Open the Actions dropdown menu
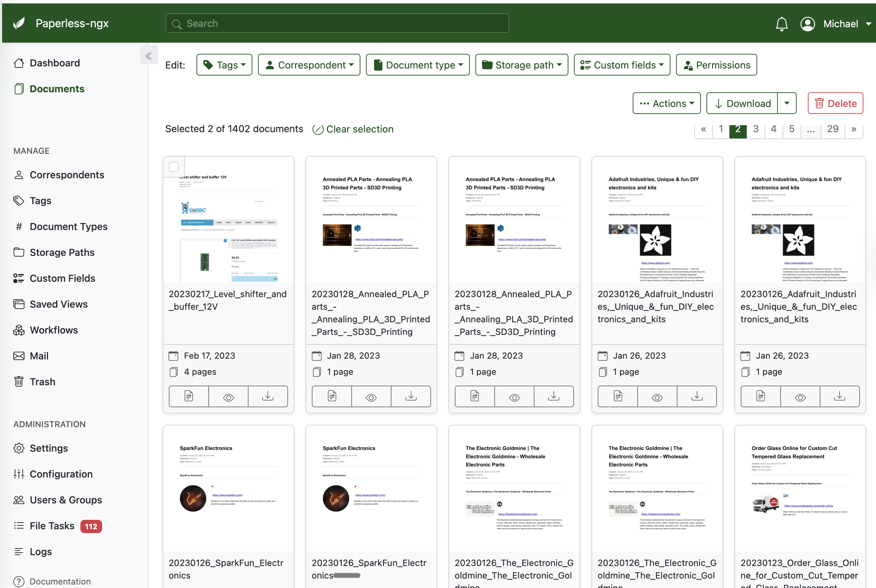The height and width of the screenshot is (588, 876). pyautogui.click(x=666, y=103)
